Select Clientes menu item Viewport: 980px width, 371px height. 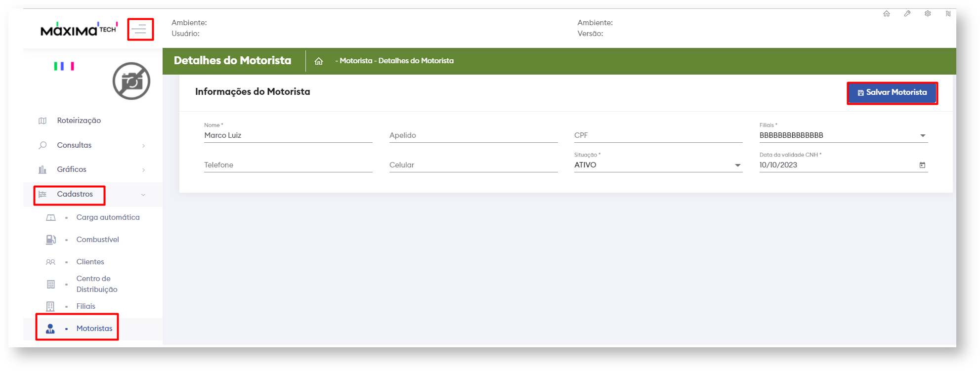pyautogui.click(x=90, y=262)
